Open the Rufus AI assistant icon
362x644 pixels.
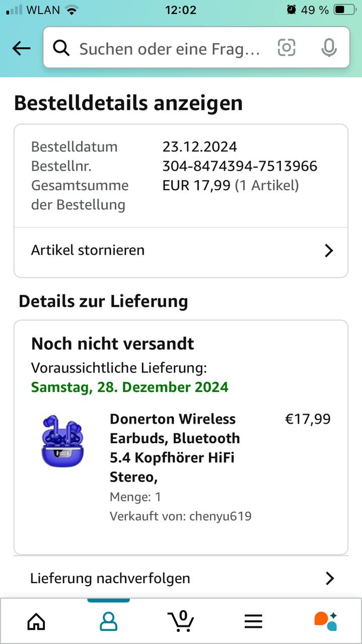tap(325, 621)
